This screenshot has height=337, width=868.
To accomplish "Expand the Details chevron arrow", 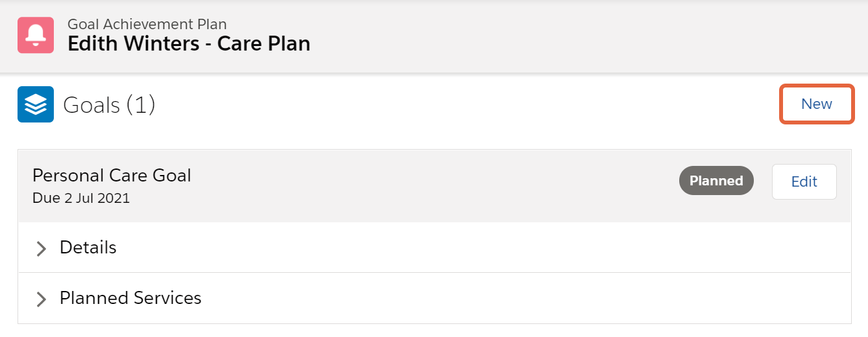I will click(42, 248).
